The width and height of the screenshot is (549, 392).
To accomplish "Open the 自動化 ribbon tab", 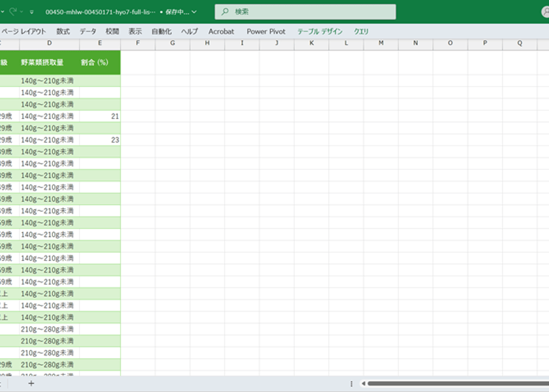I will click(x=162, y=31).
